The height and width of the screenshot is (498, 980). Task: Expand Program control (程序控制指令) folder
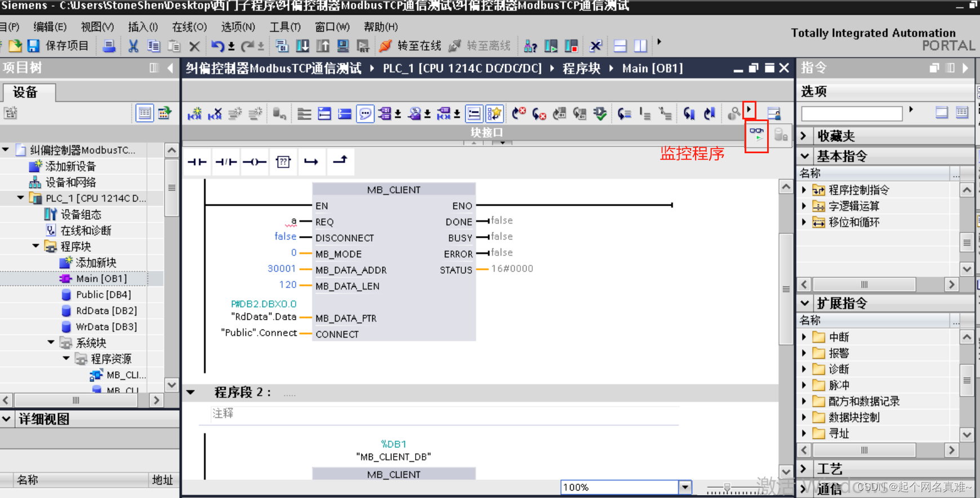(x=804, y=190)
